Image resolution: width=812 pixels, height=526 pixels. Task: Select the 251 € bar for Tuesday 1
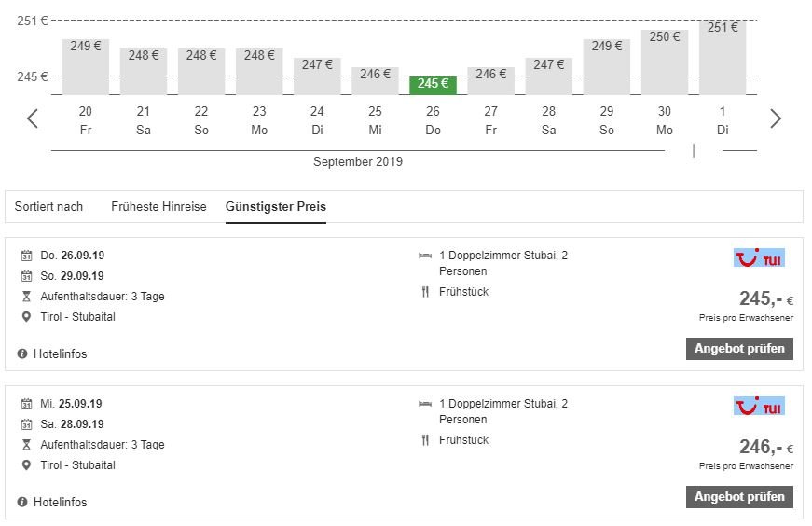pos(723,58)
